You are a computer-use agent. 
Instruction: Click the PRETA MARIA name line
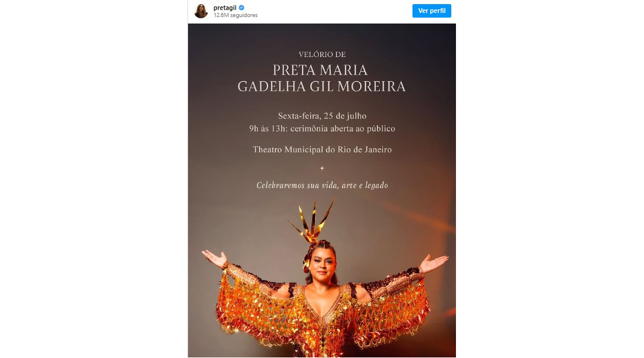tap(320, 70)
